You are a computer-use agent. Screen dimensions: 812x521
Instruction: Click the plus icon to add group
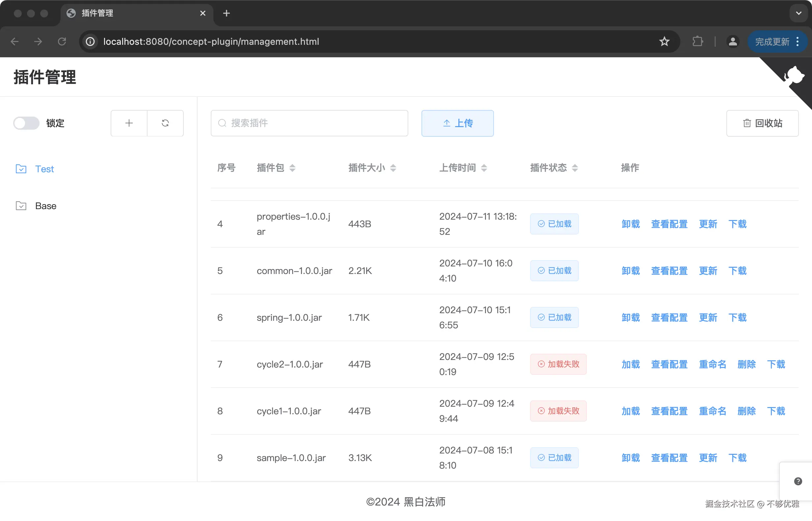coord(129,123)
